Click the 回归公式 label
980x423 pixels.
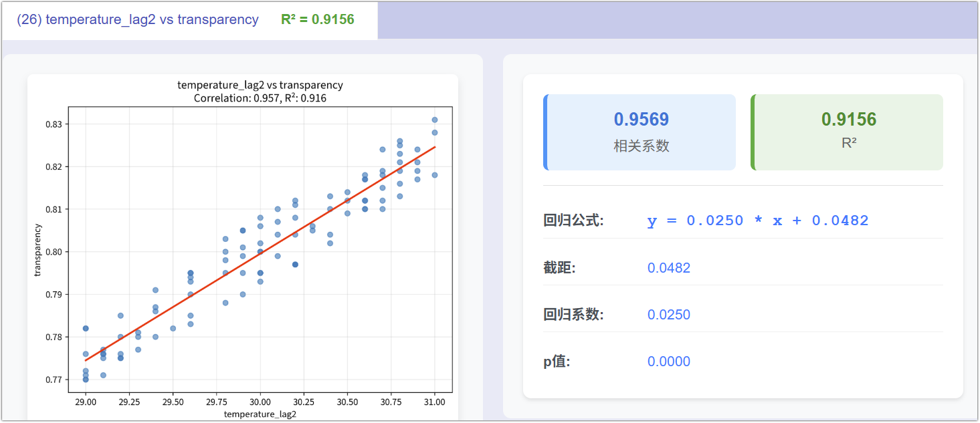click(573, 221)
